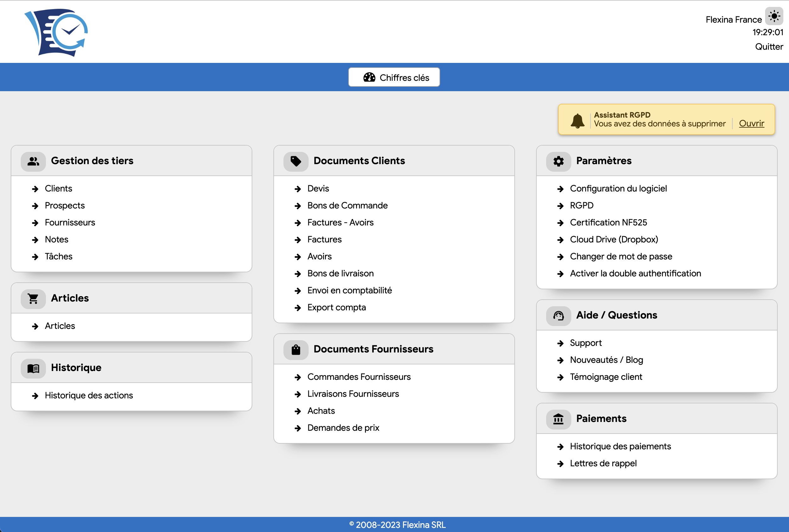789x532 pixels.
Task: Click the Documents Clients tag icon
Action: coord(295,161)
